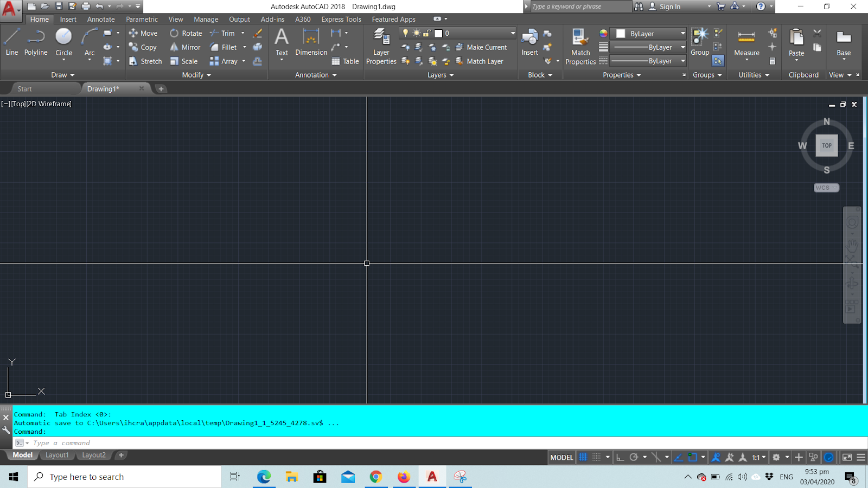
Task: Toggle Ortho mode in status bar
Action: (x=620, y=457)
